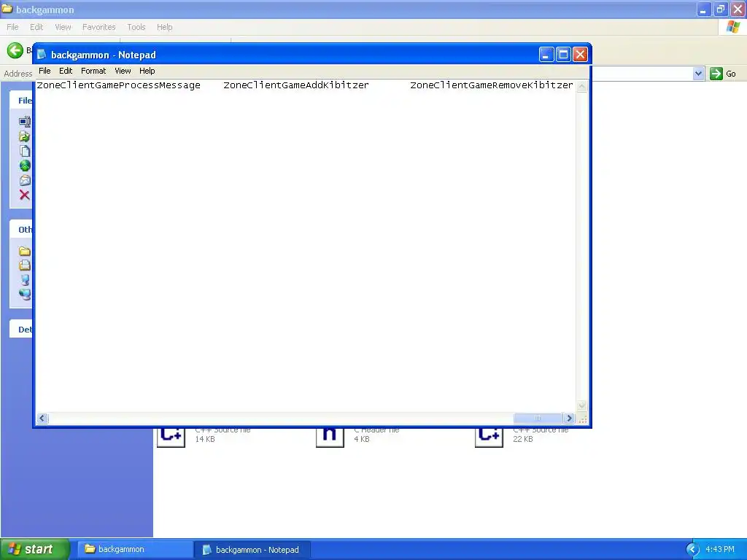
Task: Click the Copy this file task icon
Action: [25, 151]
